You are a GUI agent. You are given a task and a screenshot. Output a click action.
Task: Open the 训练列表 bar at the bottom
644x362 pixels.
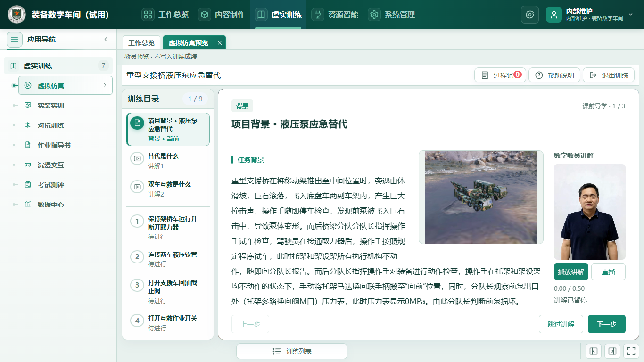[x=292, y=351]
